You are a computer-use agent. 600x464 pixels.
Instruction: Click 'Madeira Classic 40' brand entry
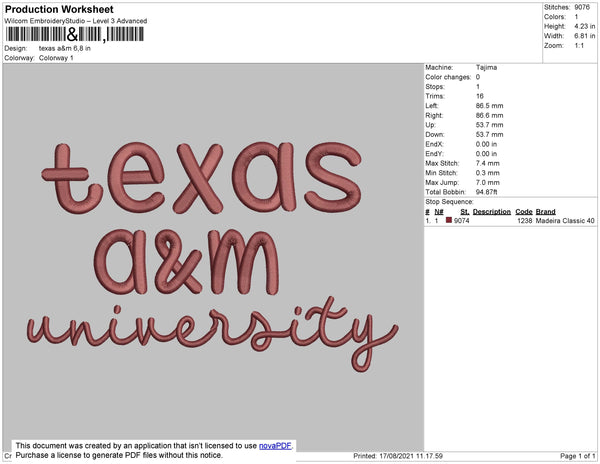coord(565,221)
